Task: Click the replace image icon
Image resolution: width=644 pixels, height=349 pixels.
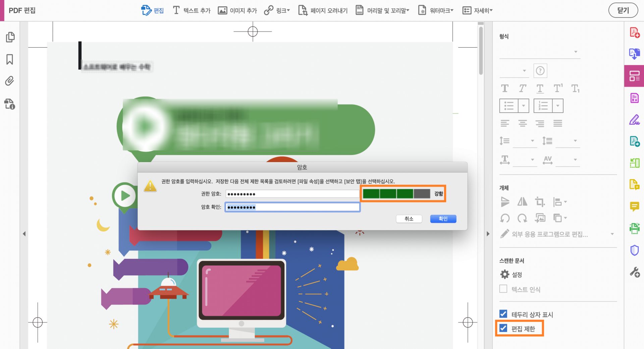Action: click(540, 218)
